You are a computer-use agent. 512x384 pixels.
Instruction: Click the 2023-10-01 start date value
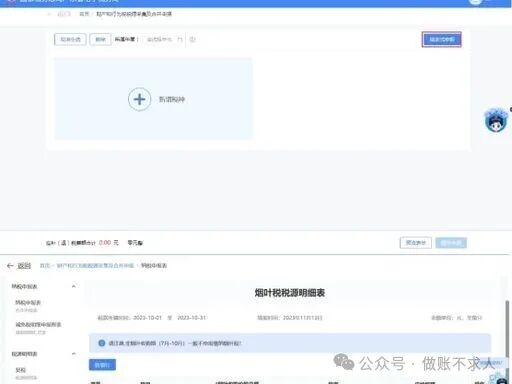coord(147,318)
